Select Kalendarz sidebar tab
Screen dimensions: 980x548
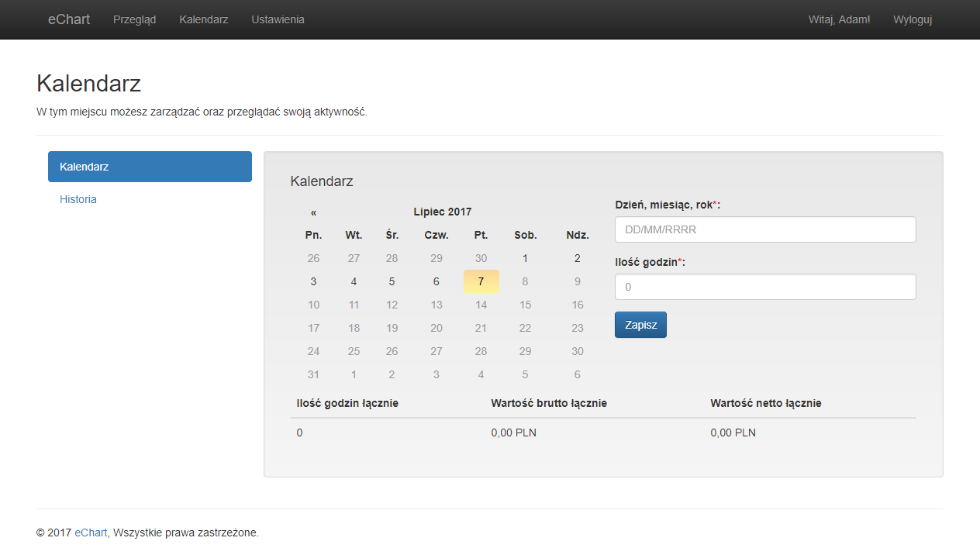[x=150, y=167]
